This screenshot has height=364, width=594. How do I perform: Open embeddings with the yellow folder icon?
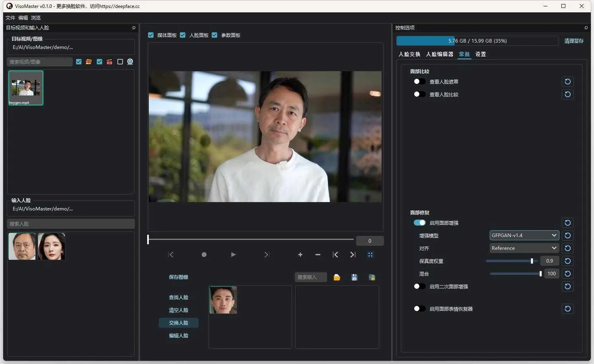(x=337, y=277)
